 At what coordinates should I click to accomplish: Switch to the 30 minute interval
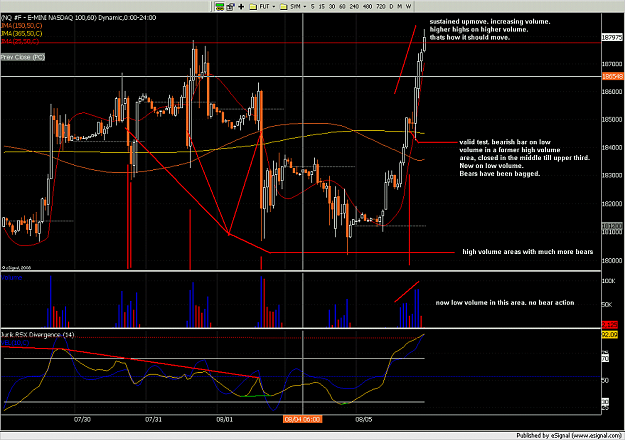(x=332, y=6)
